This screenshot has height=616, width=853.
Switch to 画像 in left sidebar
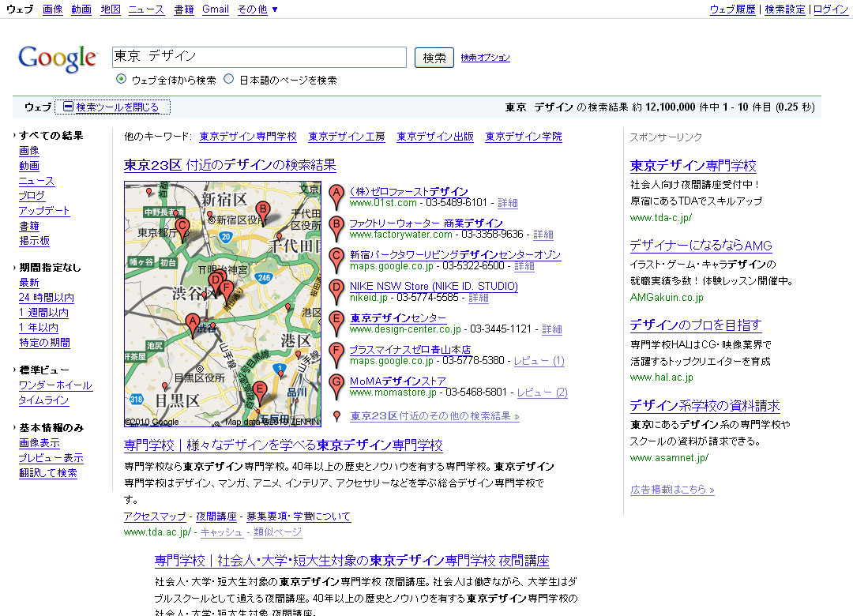[x=29, y=151]
